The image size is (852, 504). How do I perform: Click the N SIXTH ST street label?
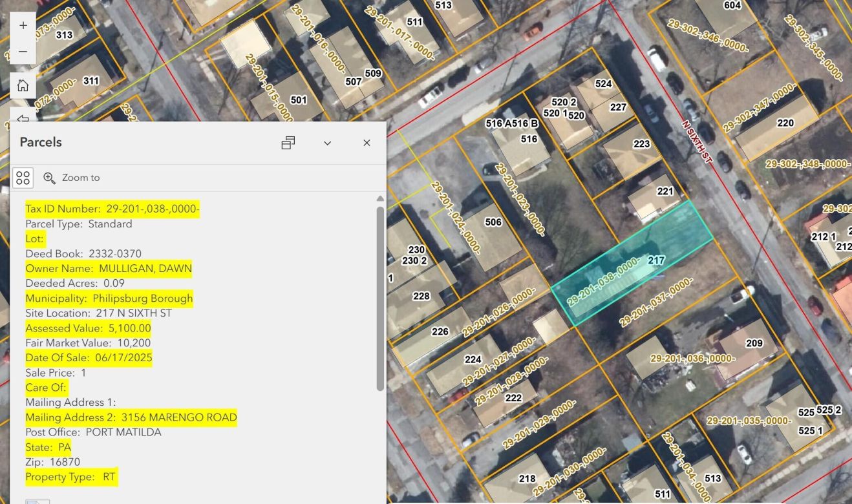pyautogui.click(x=697, y=140)
